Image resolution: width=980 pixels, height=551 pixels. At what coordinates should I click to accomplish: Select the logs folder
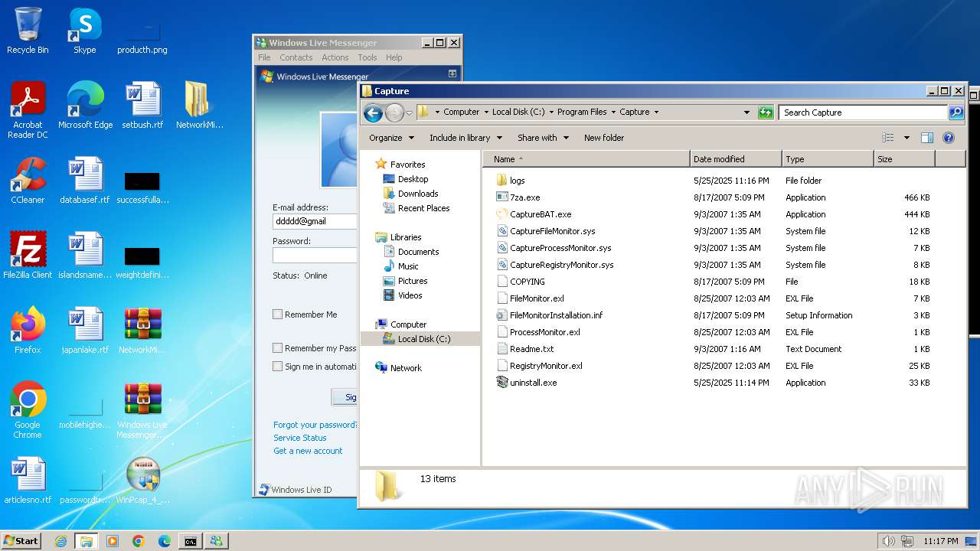coord(517,181)
